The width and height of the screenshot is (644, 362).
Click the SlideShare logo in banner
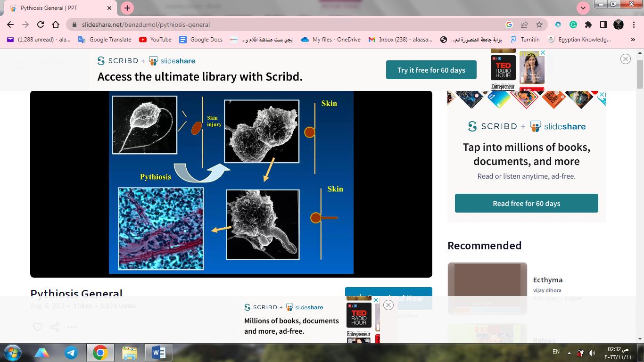tap(172, 61)
